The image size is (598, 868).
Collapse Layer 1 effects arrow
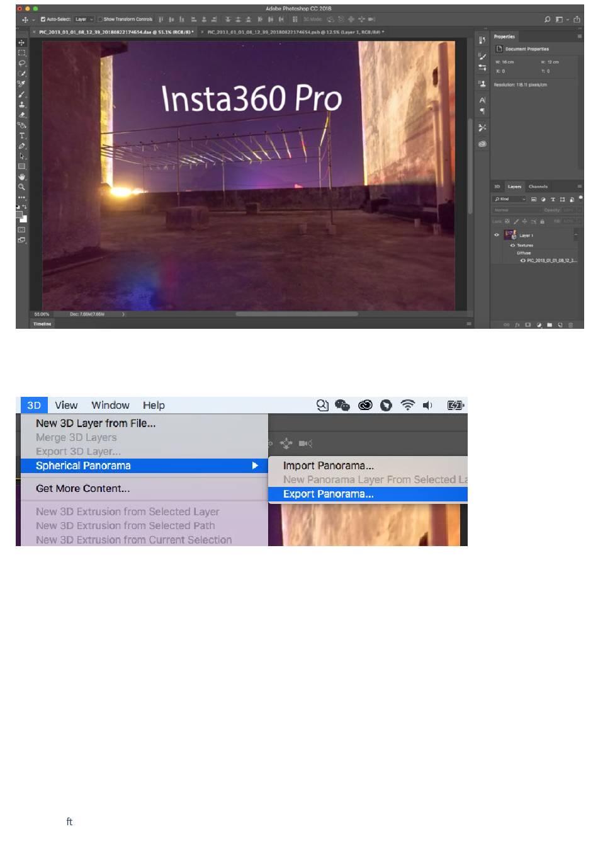pyautogui.click(x=577, y=235)
